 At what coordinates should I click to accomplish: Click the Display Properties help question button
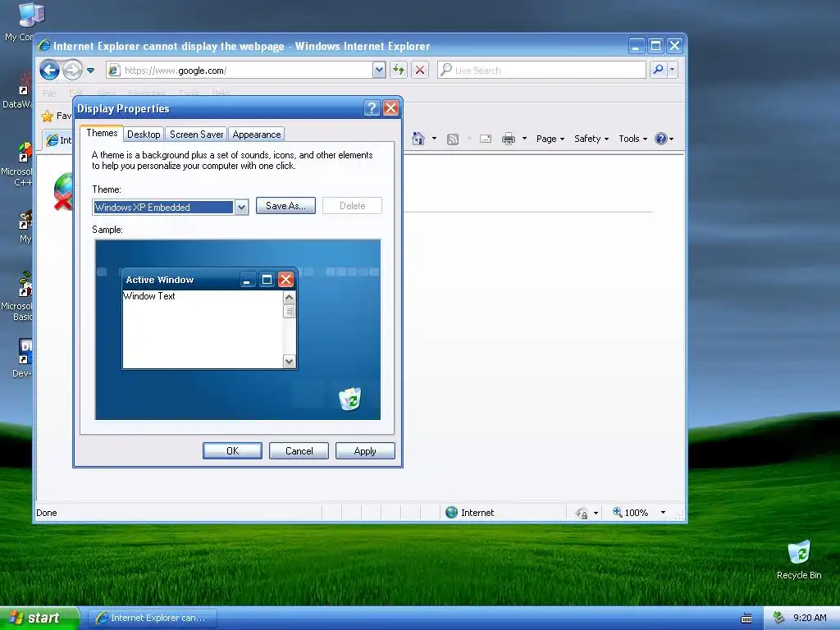pos(372,108)
